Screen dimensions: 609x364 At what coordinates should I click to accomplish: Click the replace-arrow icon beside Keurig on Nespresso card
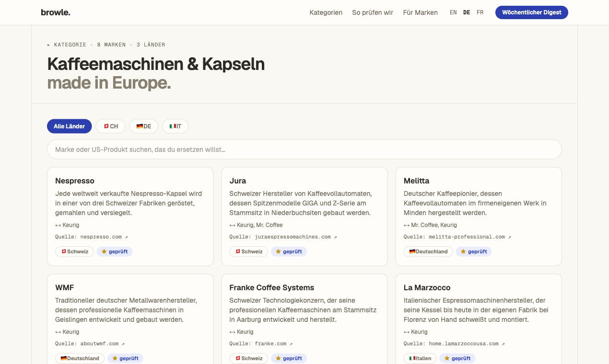[58, 225]
